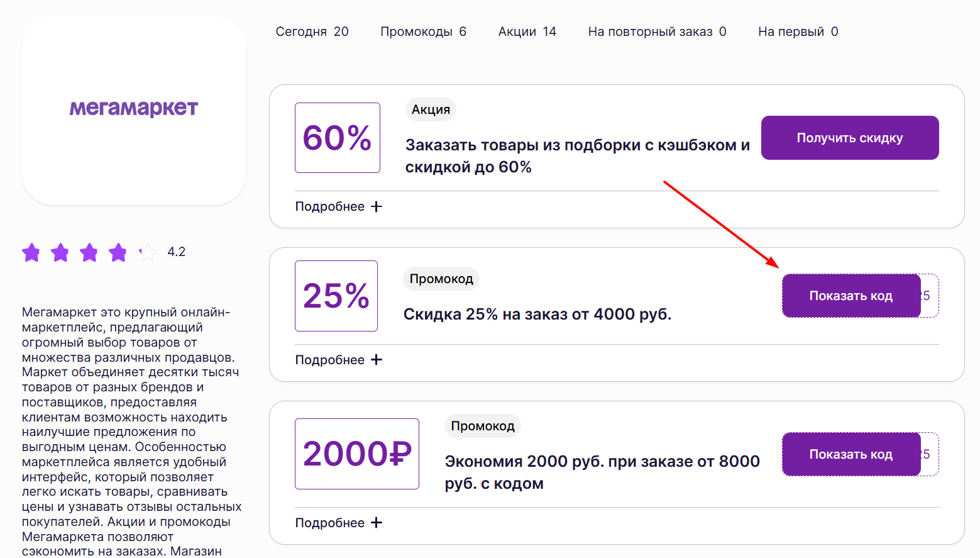The width and height of the screenshot is (980, 558).
Task: Expand Подробнее under the 60% offer
Action: pos(338,206)
